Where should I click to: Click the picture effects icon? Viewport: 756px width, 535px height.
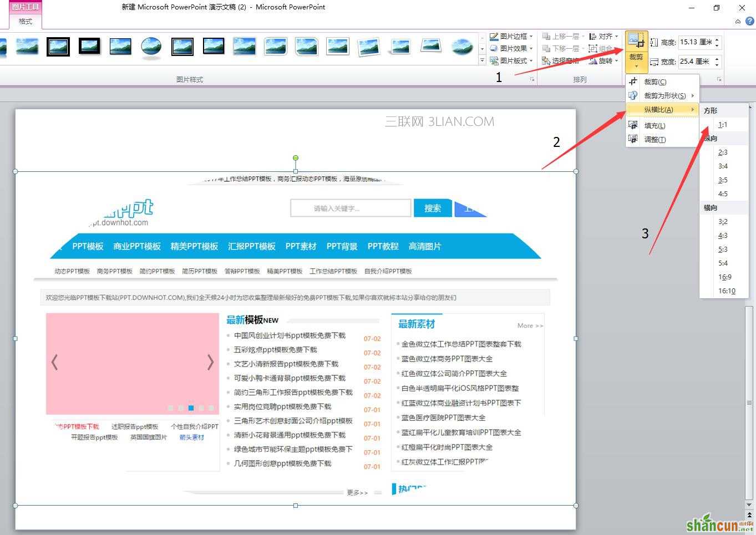click(x=494, y=48)
